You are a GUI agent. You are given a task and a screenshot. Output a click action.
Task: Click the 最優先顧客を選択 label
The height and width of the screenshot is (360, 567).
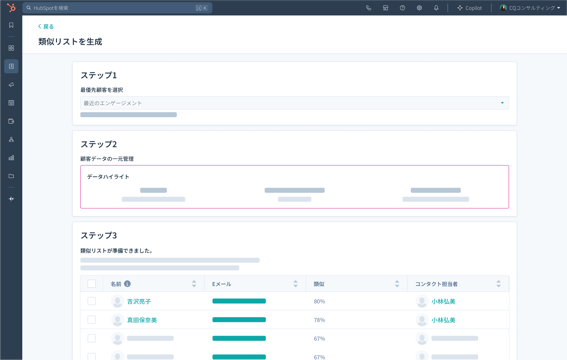point(102,90)
